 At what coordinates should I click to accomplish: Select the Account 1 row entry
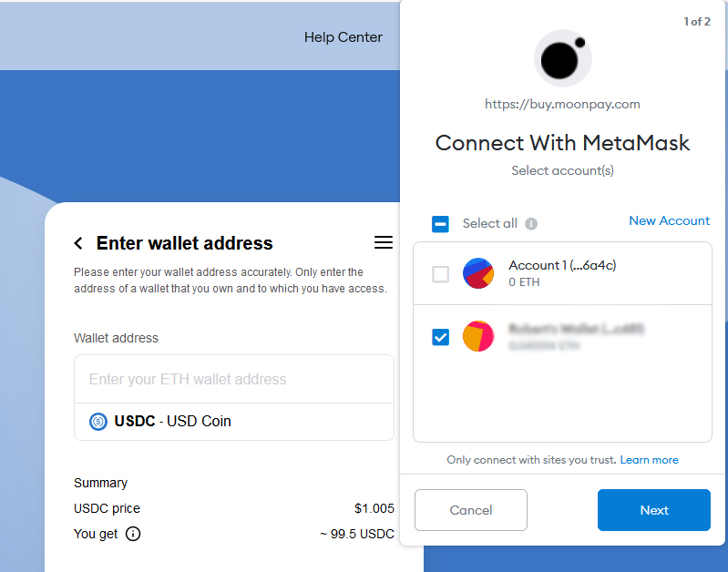[562, 273]
